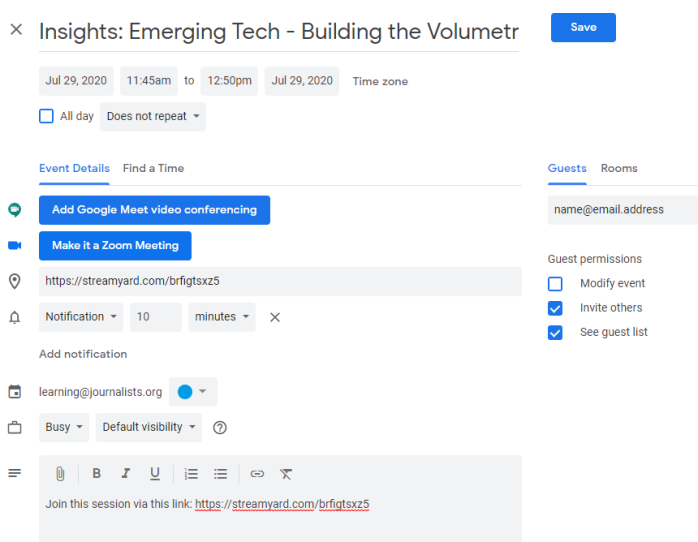Open the Default visibility dropdown
Viewport: 698px width, 542px height.
(x=148, y=427)
